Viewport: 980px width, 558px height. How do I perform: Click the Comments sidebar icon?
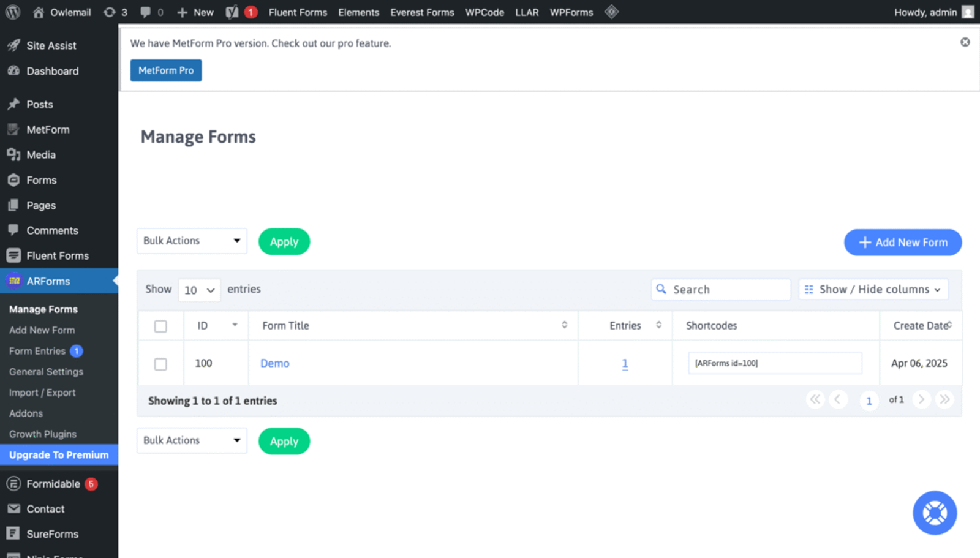[13, 230]
